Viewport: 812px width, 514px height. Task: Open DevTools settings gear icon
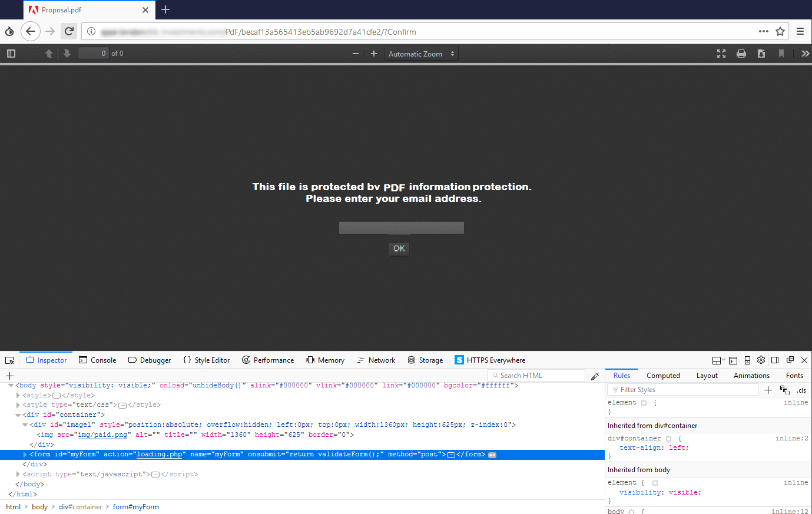pos(761,360)
